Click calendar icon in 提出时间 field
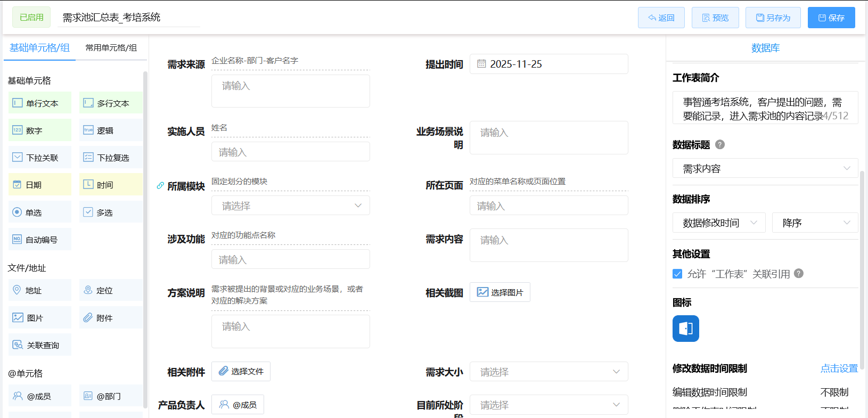 tap(481, 64)
